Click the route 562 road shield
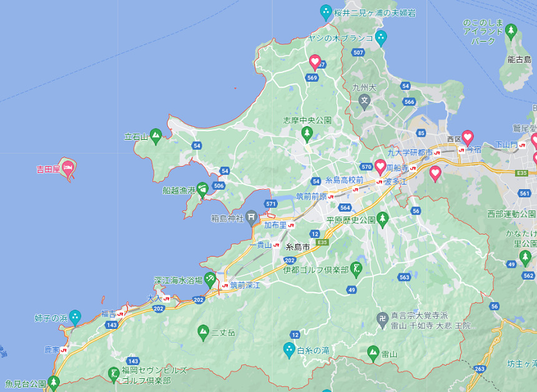Viewport: 537px width, 392px height. point(528,276)
